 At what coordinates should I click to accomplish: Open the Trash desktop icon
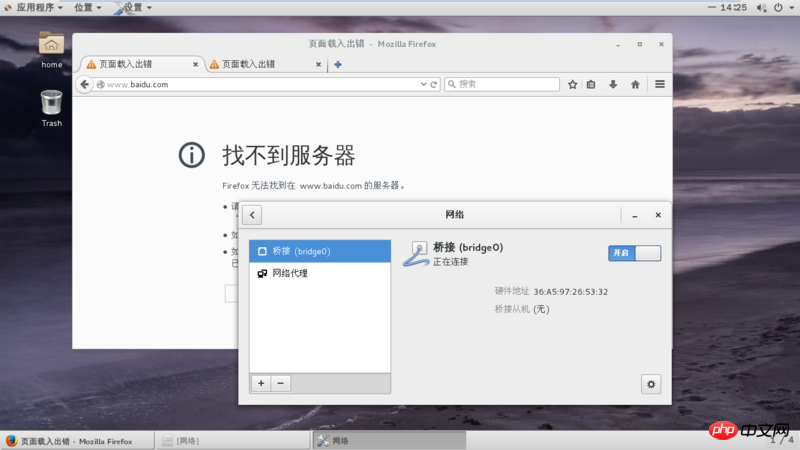click(52, 108)
